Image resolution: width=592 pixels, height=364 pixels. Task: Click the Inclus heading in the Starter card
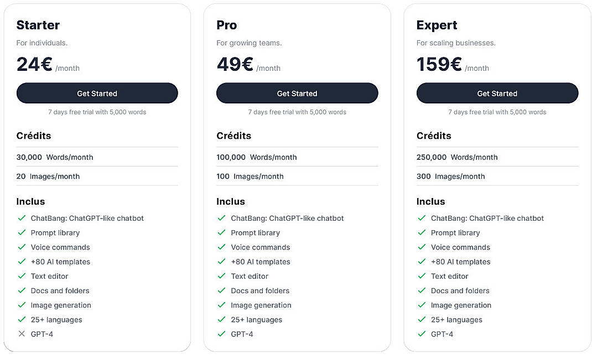click(x=30, y=201)
